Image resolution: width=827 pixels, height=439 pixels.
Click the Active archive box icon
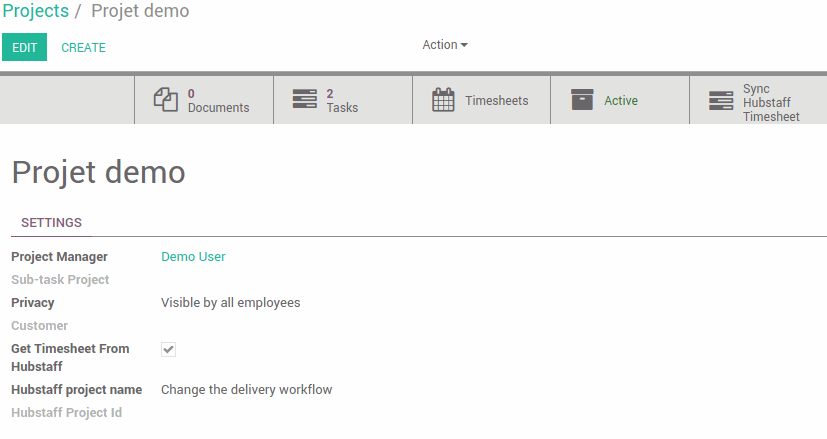coord(582,100)
